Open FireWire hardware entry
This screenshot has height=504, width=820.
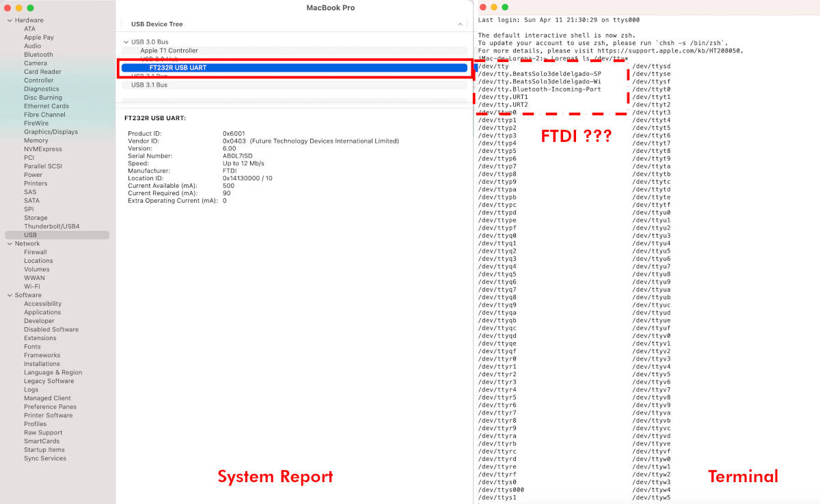pos(37,123)
